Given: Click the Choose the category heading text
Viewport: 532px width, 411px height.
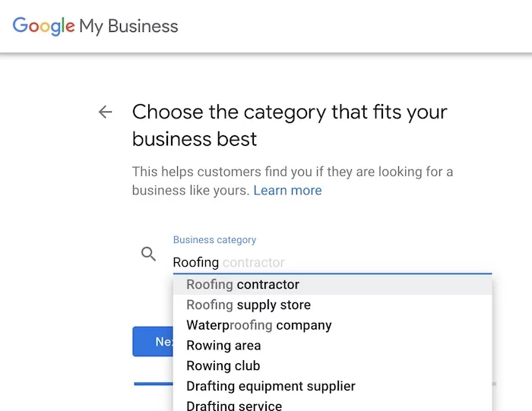Looking at the screenshot, I should (290, 125).
